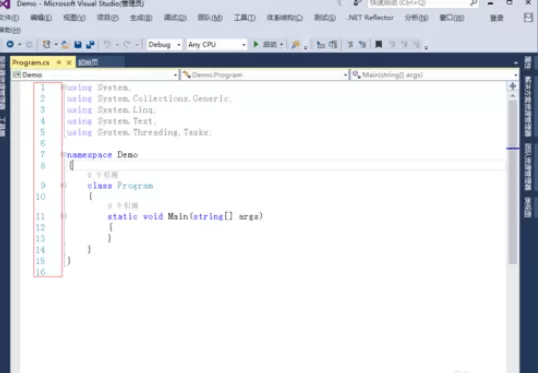The height and width of the screenshot is (373, 538).
Task: Click the next bookmark toolbar icon
Action: (404, 44)
